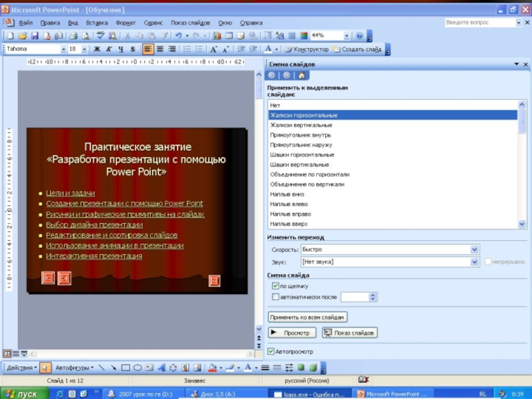Click the Просмотр button
Image resolution: width=532 pixels, height=399 pixels.
(x=292, y=332)
